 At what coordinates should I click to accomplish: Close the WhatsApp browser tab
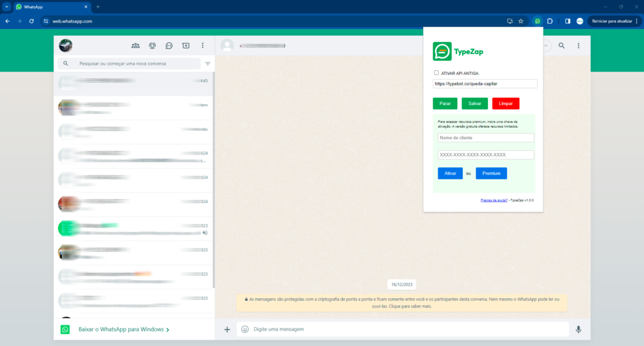pos(86,7)
